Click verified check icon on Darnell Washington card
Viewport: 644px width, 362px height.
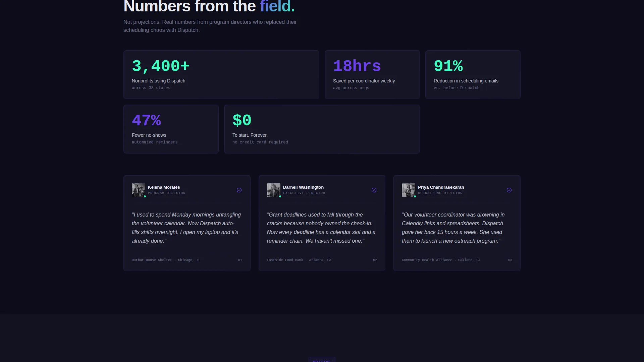pyautogui.click(x=374, y=190)
